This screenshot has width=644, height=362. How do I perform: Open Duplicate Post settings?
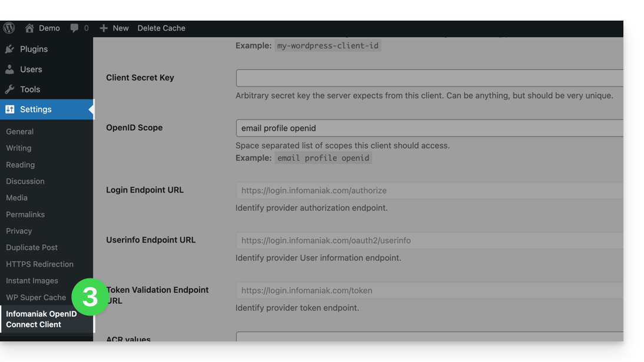(32, 247)
